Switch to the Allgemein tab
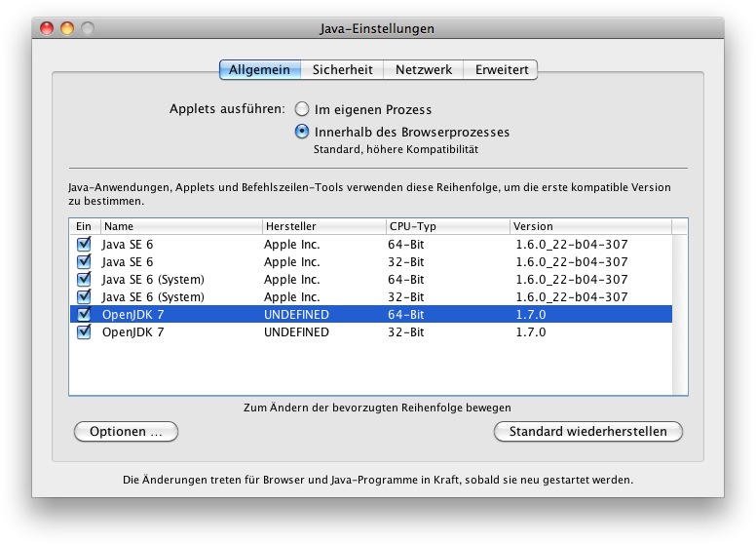 tap(260, 69)
